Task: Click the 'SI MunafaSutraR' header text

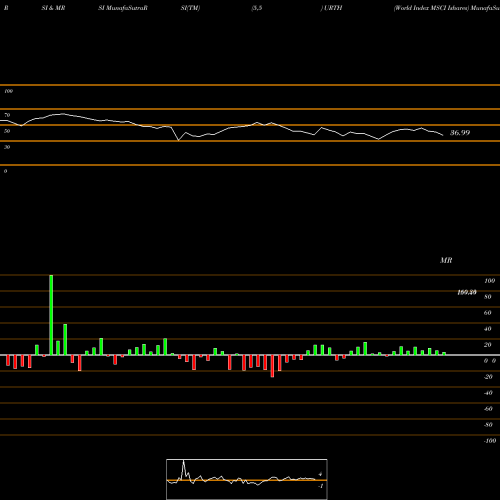Action: (x=123, y=8)
